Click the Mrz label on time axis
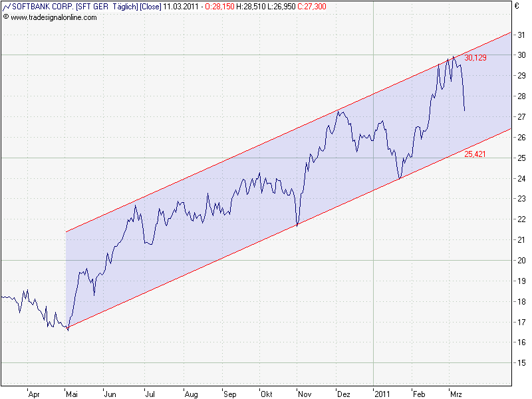 456,394
